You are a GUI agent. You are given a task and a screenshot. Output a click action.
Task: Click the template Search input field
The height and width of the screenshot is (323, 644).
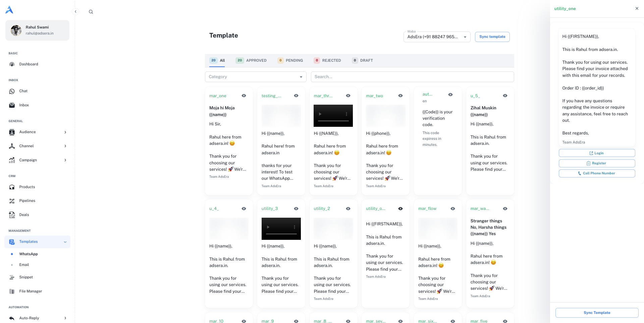(412, 77)
